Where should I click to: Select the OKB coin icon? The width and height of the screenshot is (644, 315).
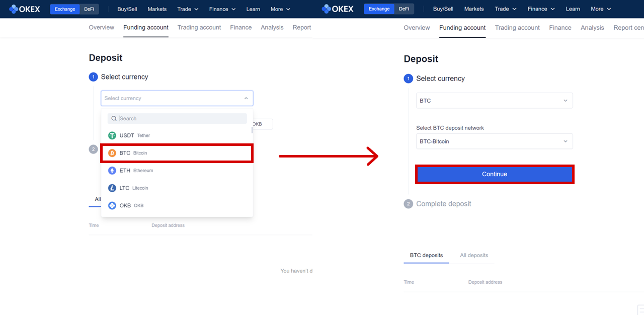112,206
